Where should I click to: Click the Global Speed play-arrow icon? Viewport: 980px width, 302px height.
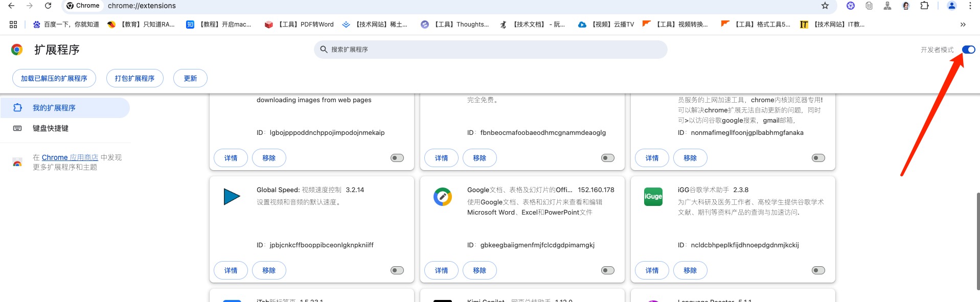tap(232, 197)
